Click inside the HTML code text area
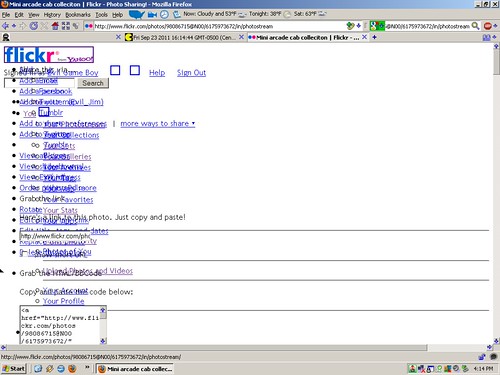 [60, 325]
